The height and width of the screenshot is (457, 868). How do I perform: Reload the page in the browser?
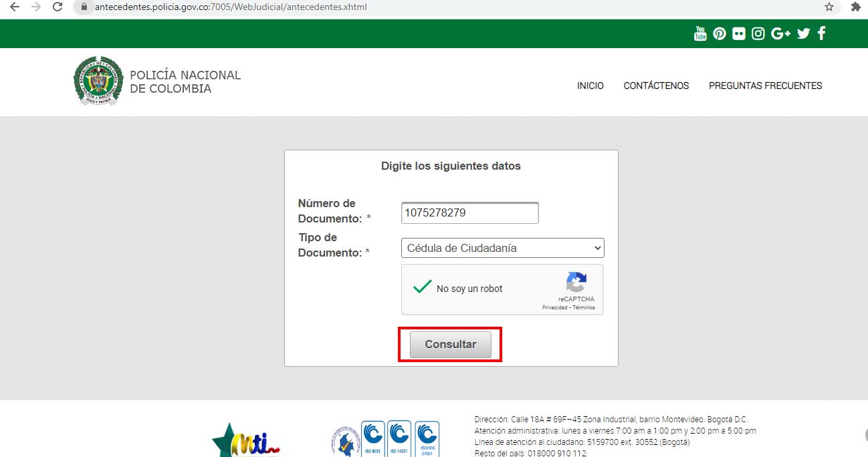tap(58, 7)
